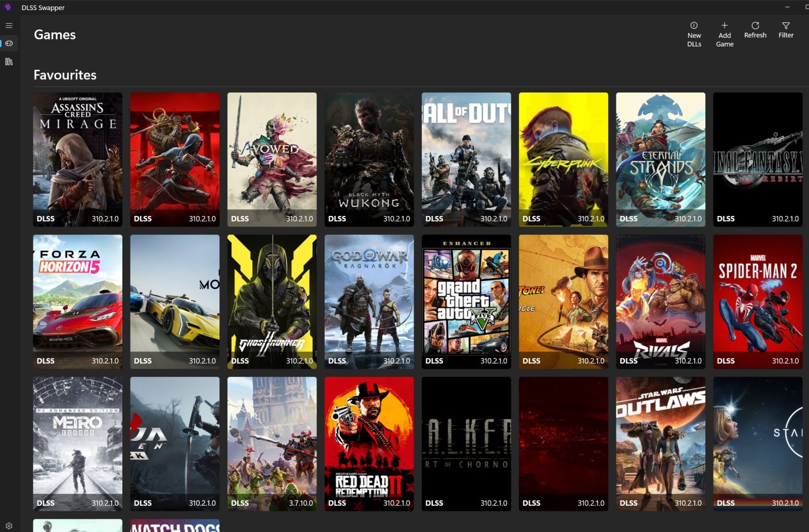This screenshot has width=809, height=532.
Task: Click the Games page title
Action: [x=55, y=34]
